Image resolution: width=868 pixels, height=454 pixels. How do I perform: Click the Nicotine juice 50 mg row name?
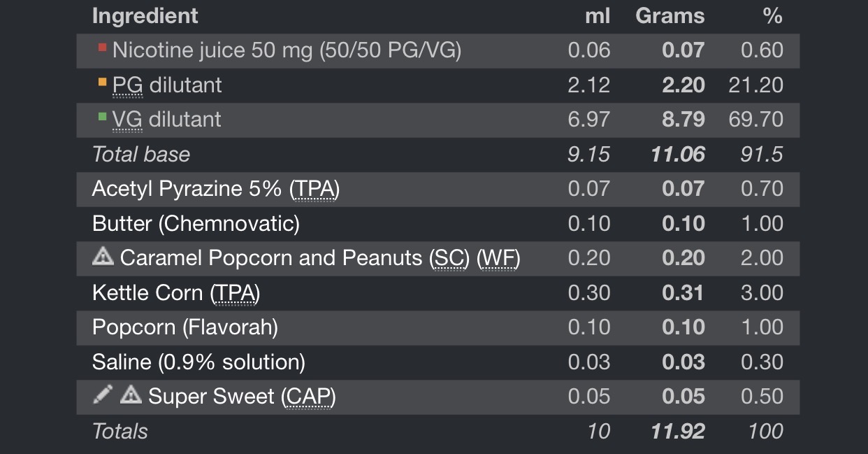coord(287,50)
